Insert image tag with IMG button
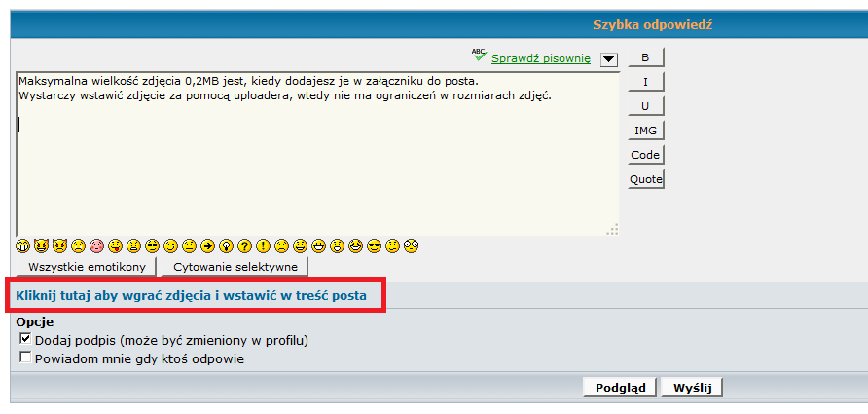868x414 pixels. pos(645,131)
